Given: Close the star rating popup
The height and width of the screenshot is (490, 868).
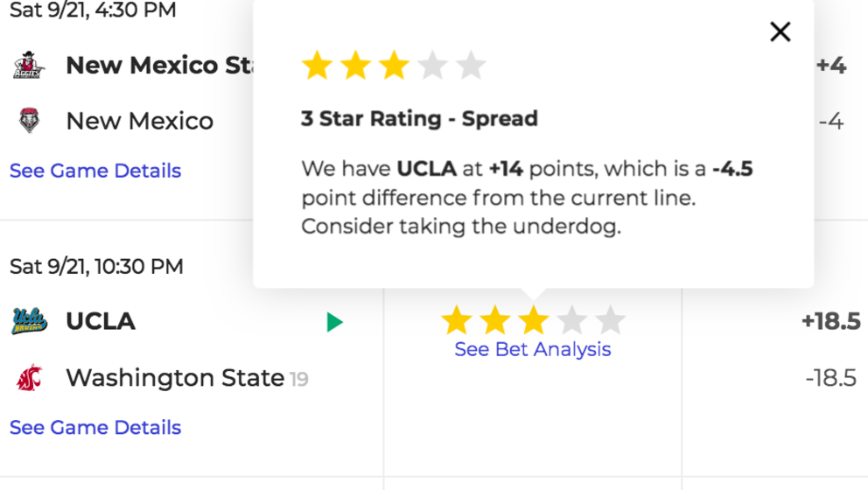Looking at the screenshot, I should tap(780, 32).
